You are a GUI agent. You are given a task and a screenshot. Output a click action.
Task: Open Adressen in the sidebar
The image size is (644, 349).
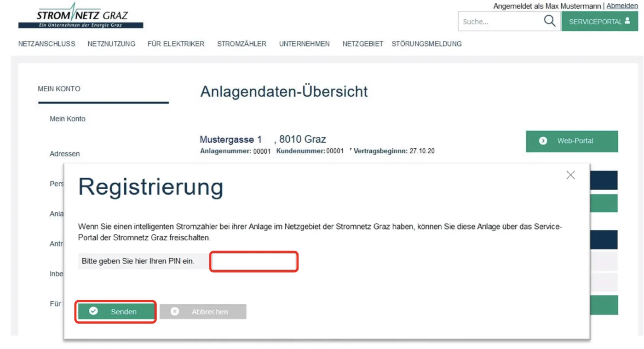[64, 154]
